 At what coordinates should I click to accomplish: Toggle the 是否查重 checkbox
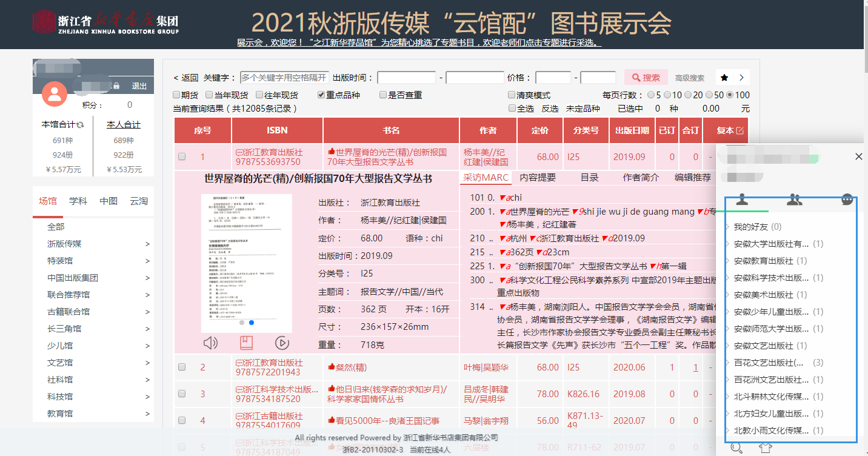point(383,95)
